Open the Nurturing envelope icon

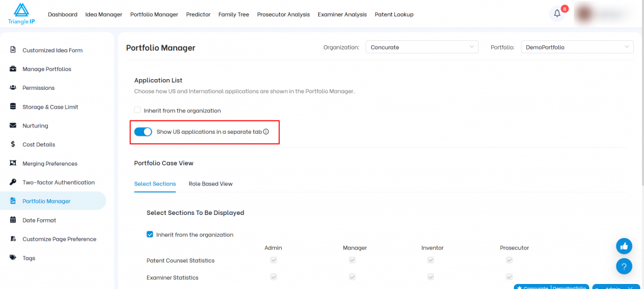pyautogui.click(x=13, y=126)
